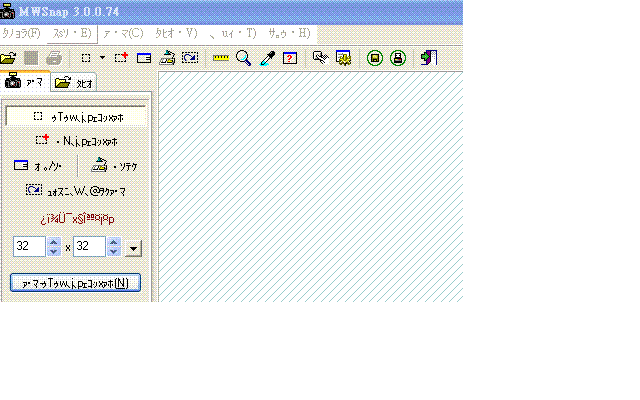Click the mouse cursor toolbar icon
640x400 pixels.
tap(320, 58)
